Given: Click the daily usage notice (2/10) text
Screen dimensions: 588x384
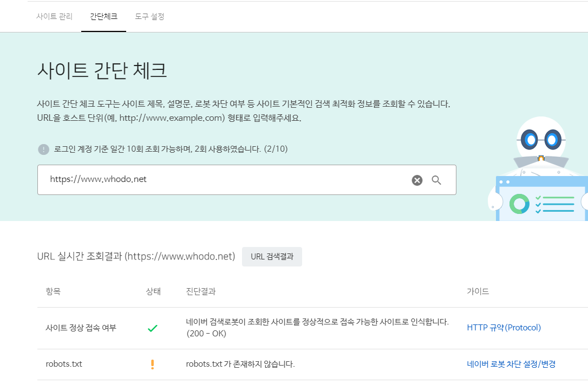Looking at the screenshot, I should pos(171,149).
